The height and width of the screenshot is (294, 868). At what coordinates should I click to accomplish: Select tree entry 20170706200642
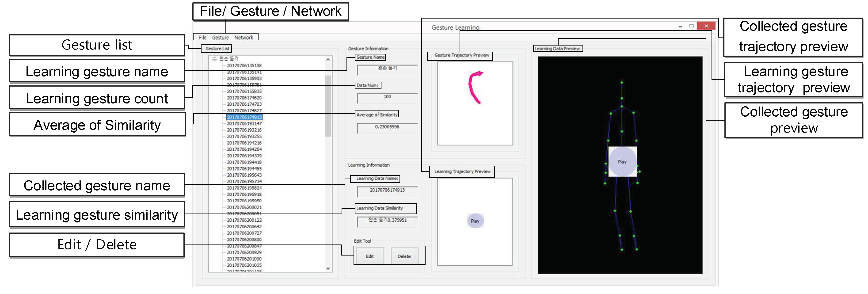pyautogui.click(x=244, y=227)
